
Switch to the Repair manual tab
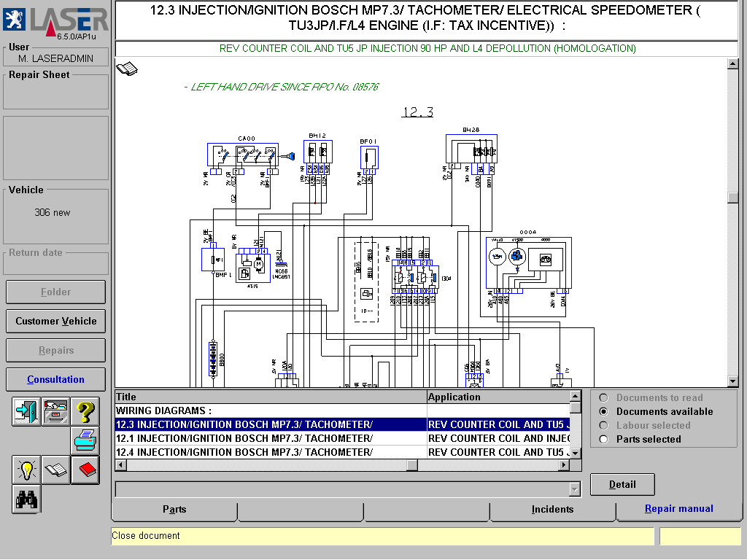[x=679, y=509]
